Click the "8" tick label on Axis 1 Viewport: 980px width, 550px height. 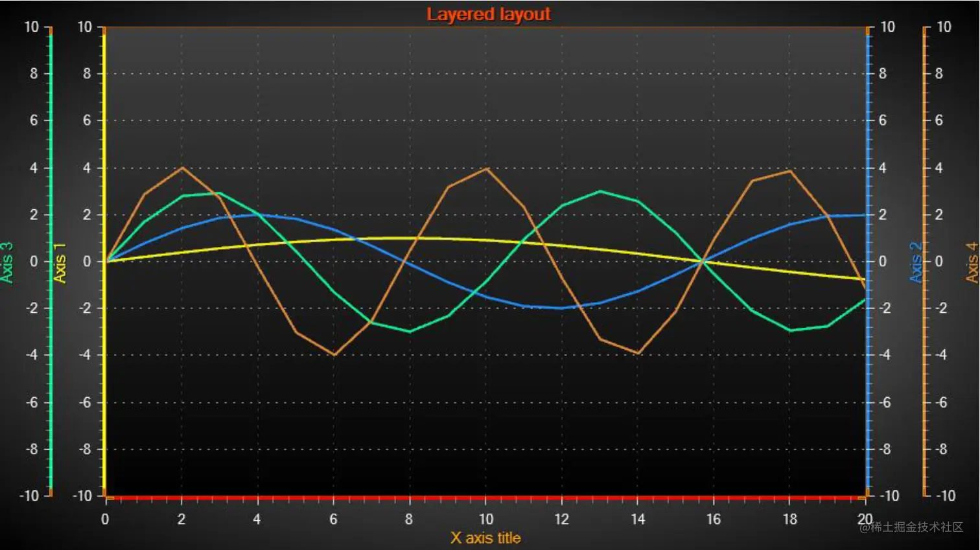click(x=87, y=74)
